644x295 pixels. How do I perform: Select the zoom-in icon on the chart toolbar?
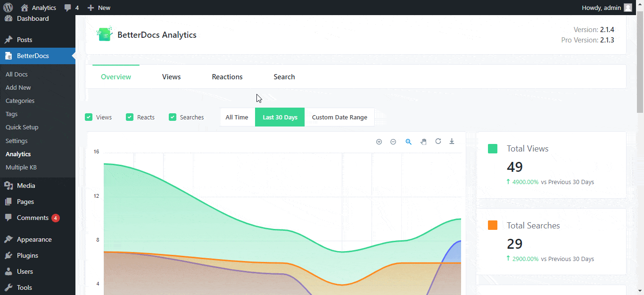pyautogui.click(x=379, y=142)
